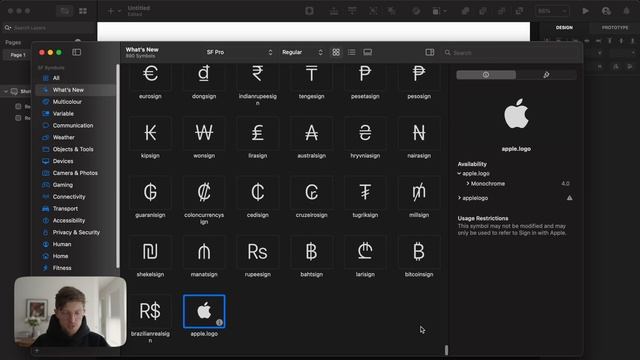
Task: Select the nairasign symbol
Action: click(x=419, y=133)
